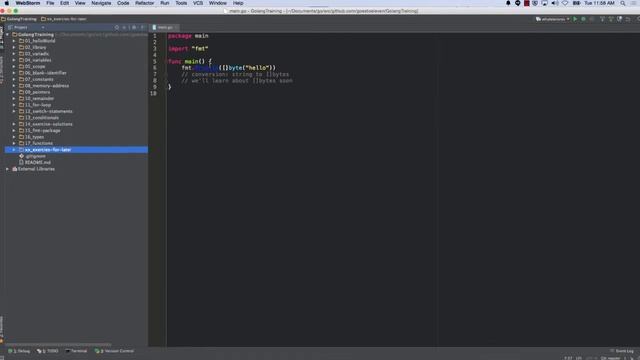Viewport: 640px width, 360px height.
Task: Select the 17_functions folder
Action: click(39, 143)
